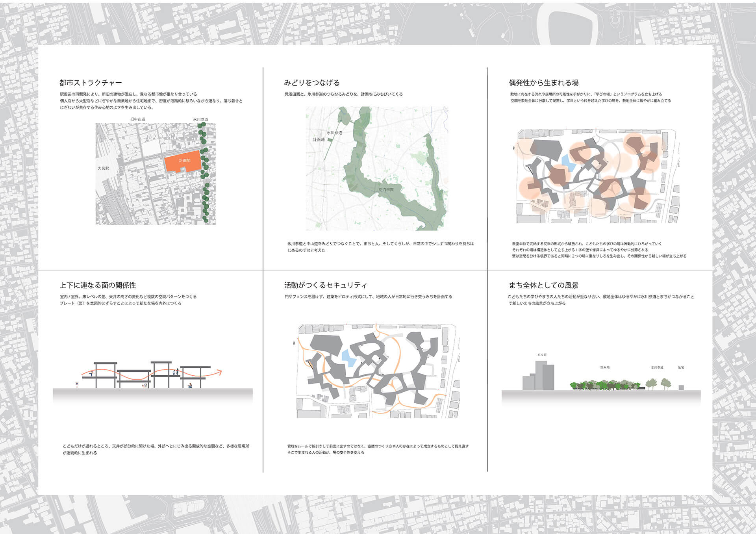Viewport: 756px width, 534px height.
Task: Click the 偶発性から生まれる場 heading
Action: pos(543,83)
